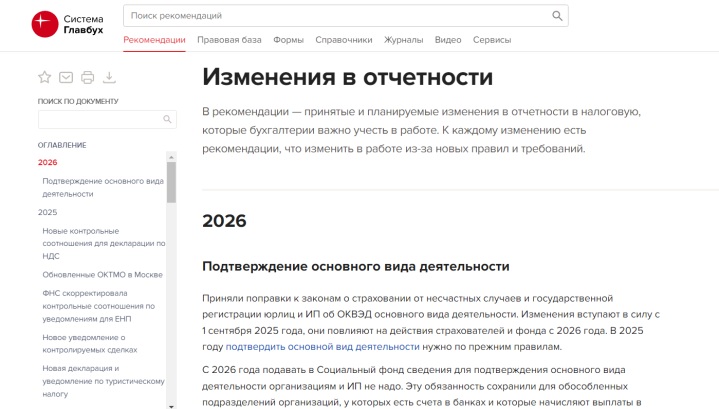Select 2026 in the table of contents
The width and height of the screenshot is (719, 409).
click(48, 162)
